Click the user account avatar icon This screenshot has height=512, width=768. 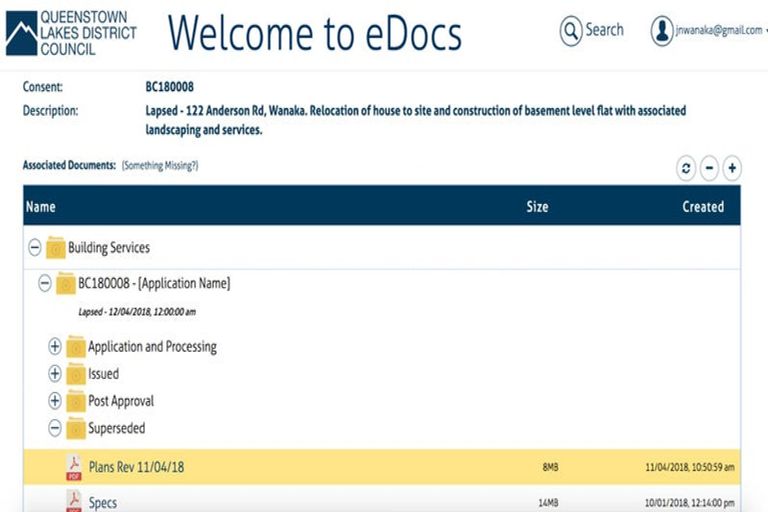tap(662, 31)
